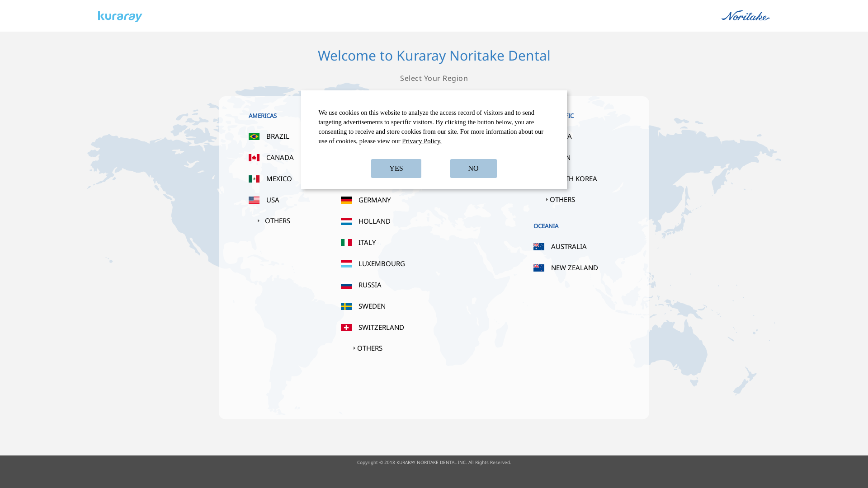868x488 pixels.
Task: Click the copyright notice in footer
Action: pyautogui.click(x=434, y=462)
